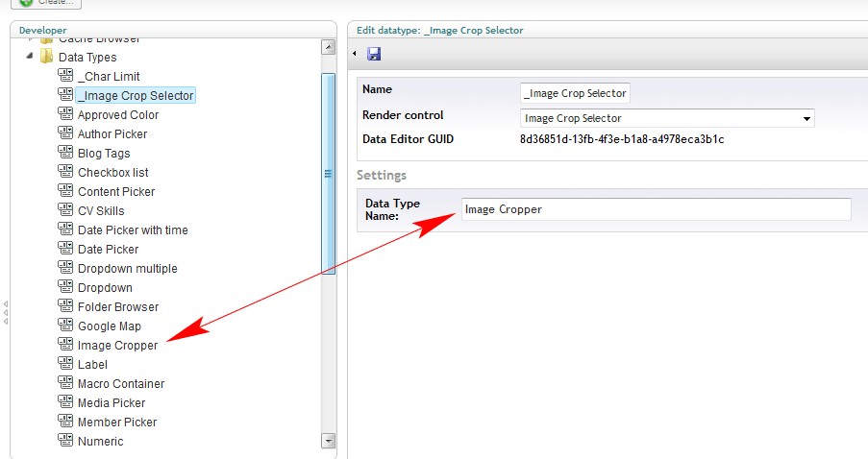
Task: Open CV Skills data type
Action: (x=101, y=211)
